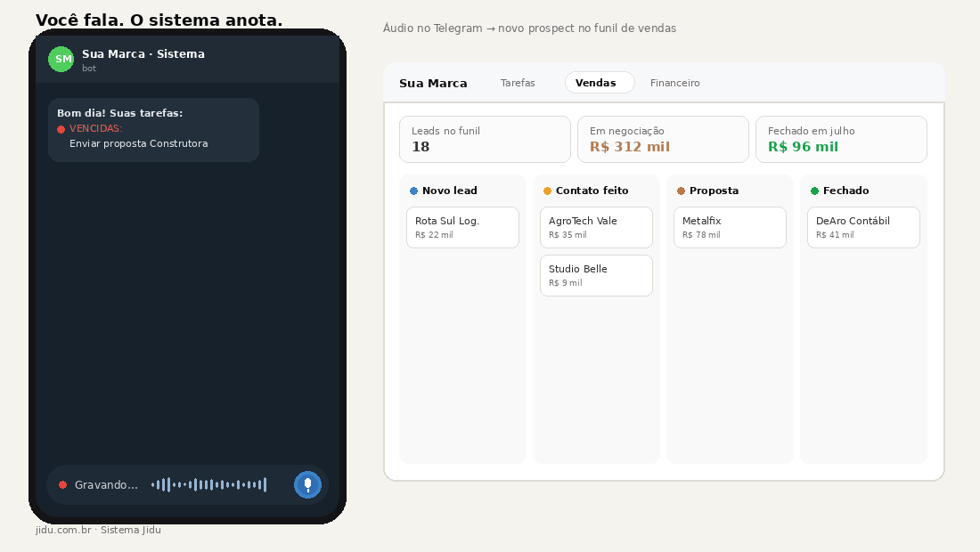Click the R$ 96 mil value
This screenshot has height=552, width=980.
[803, 147]
